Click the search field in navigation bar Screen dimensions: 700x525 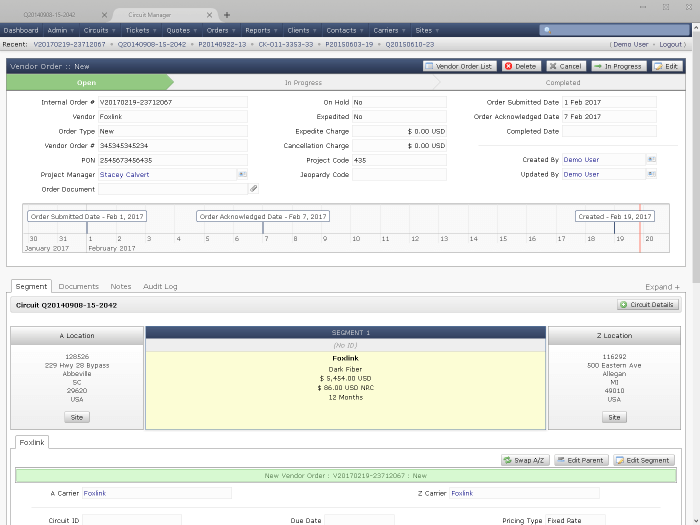point(612,31)
